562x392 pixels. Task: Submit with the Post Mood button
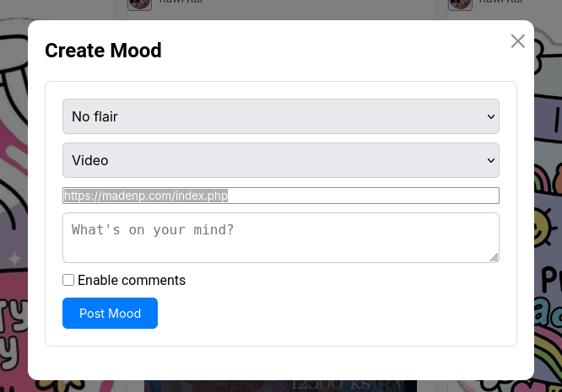[x=110, y=313]
